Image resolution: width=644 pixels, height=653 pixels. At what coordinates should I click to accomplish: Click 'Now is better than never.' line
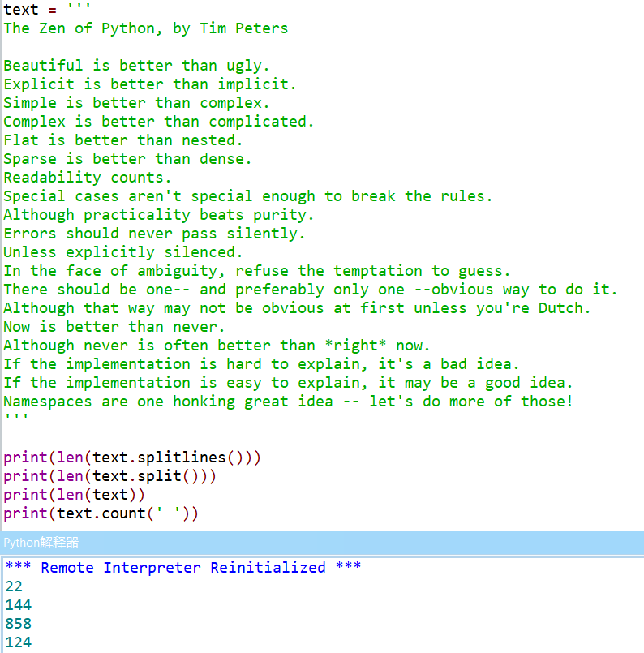pyautogui.click(x=114, y=327)
